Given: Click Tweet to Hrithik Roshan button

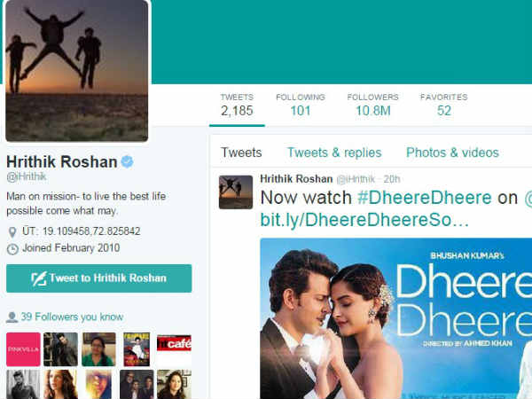Looking at the screenshot, I should [98, 278].
